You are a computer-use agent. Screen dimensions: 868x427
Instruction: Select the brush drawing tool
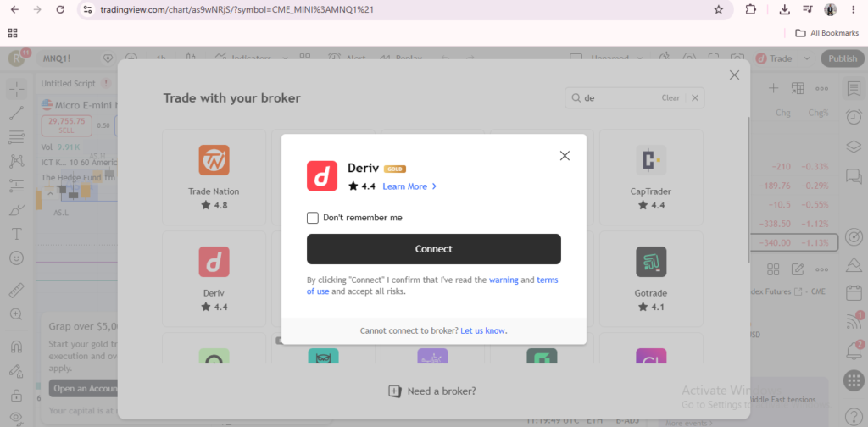pyautogui.click(x=17, y=210)
